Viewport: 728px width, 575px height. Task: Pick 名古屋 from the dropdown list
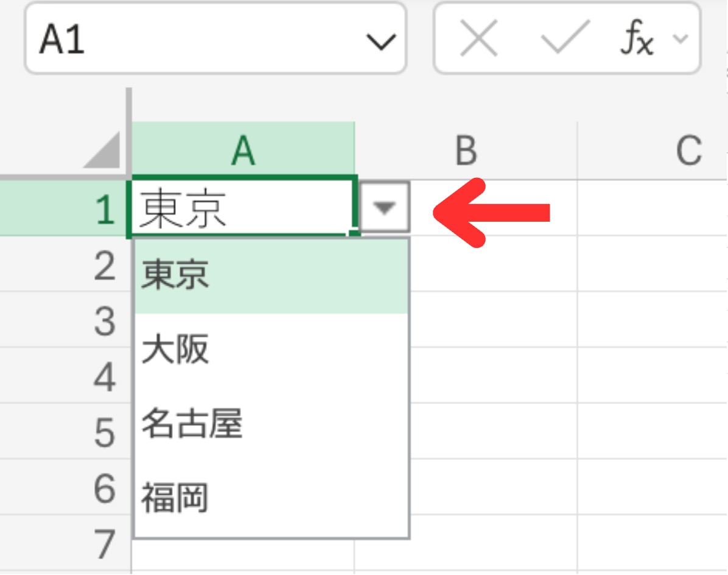coord(271,425)
